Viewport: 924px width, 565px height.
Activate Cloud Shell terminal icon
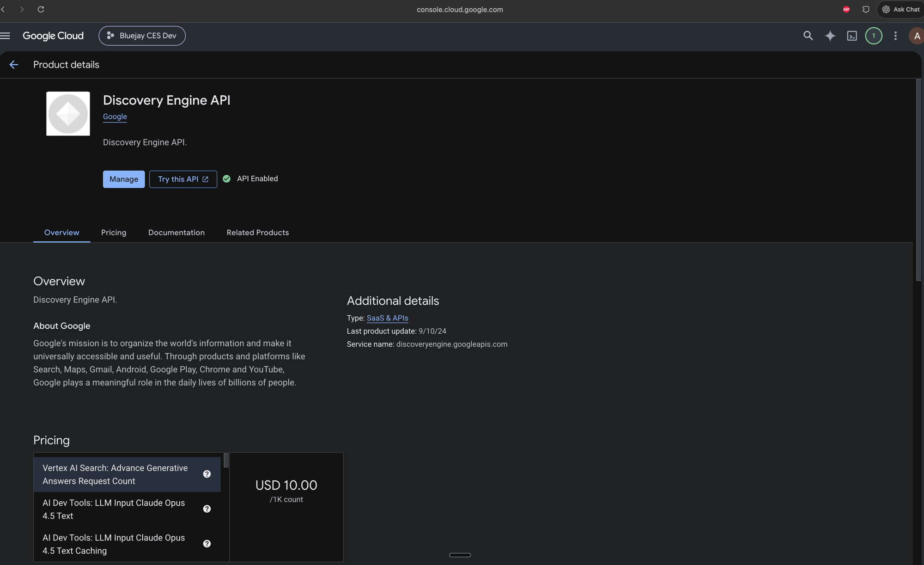point(852,36)
